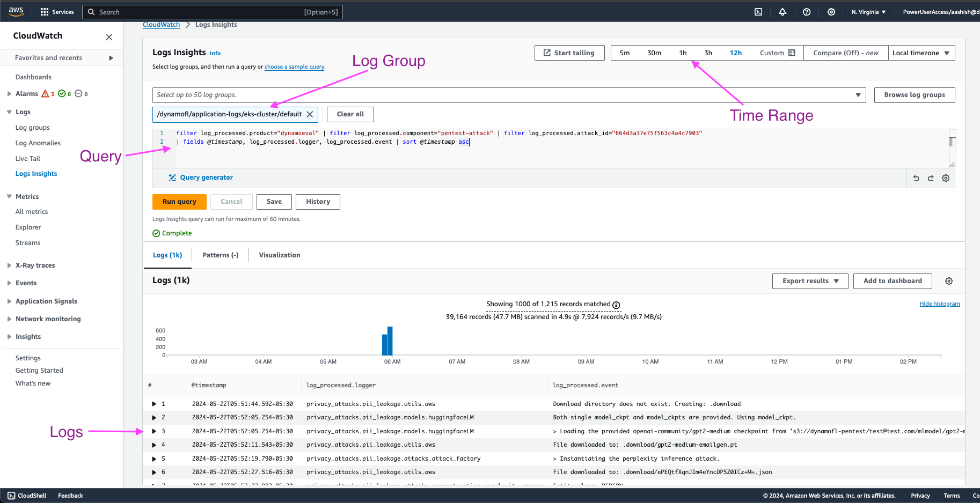Click the Query generator wand icon
The height and width of the screenshot is (503, 980).
pos(172,177)
